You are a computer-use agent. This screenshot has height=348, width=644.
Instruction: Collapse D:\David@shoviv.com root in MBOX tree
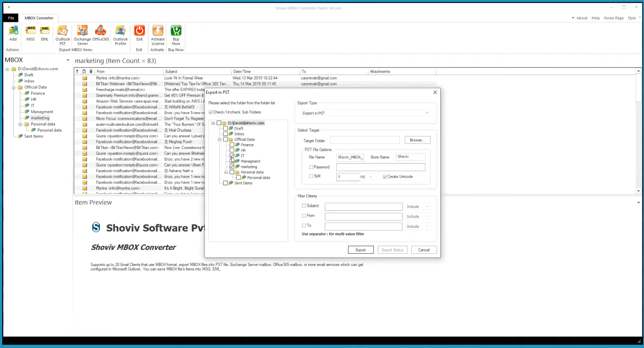point(7,69)
